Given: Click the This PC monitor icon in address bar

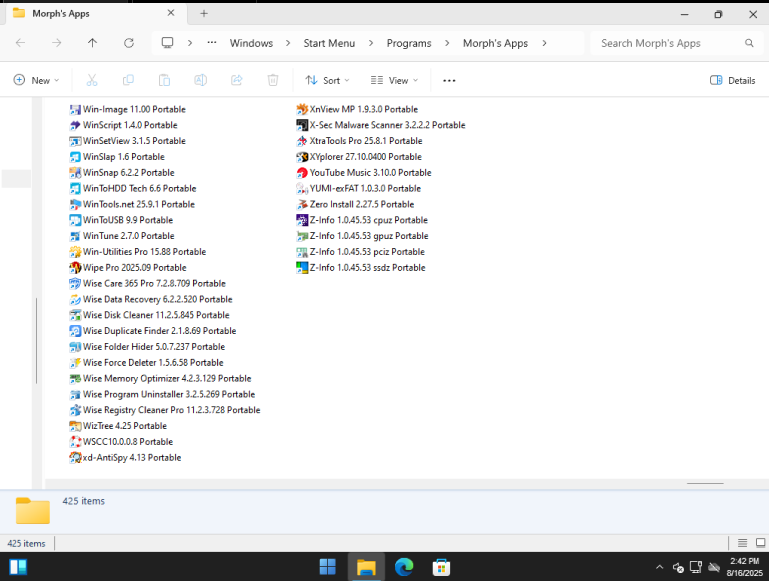Looking at the screenshot, I should tap(167, 43).
